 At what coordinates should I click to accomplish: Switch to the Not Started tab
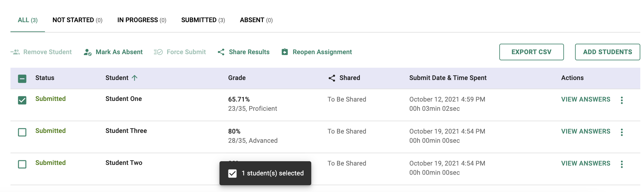77,20
